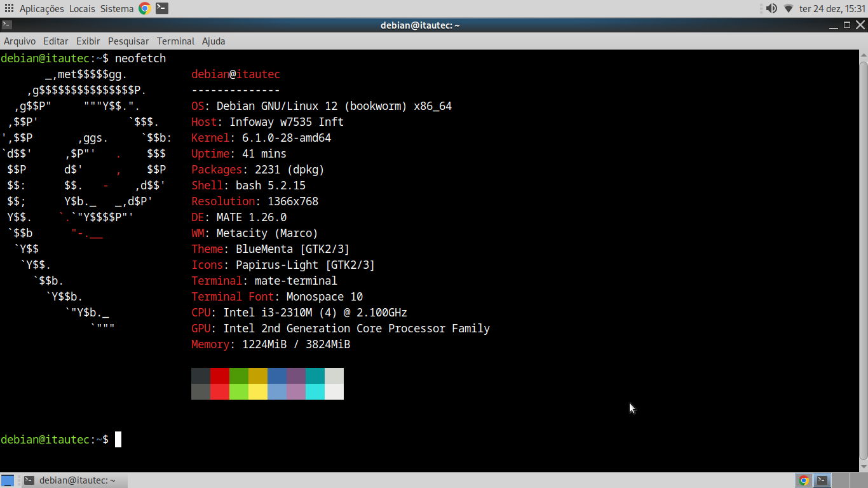Click the GPU Intel 2nd Generation line
The width and height of the screenshot is (868, 488).
tap(341, 329)
